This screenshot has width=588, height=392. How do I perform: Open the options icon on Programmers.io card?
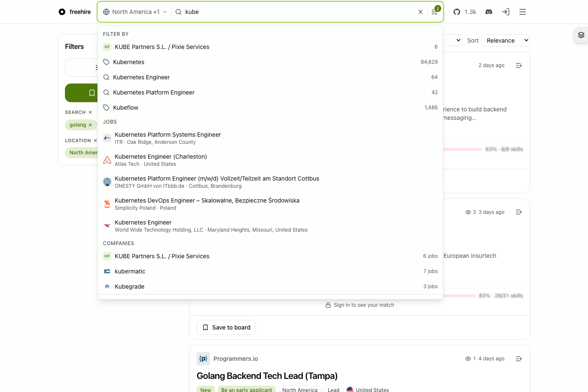519,359
